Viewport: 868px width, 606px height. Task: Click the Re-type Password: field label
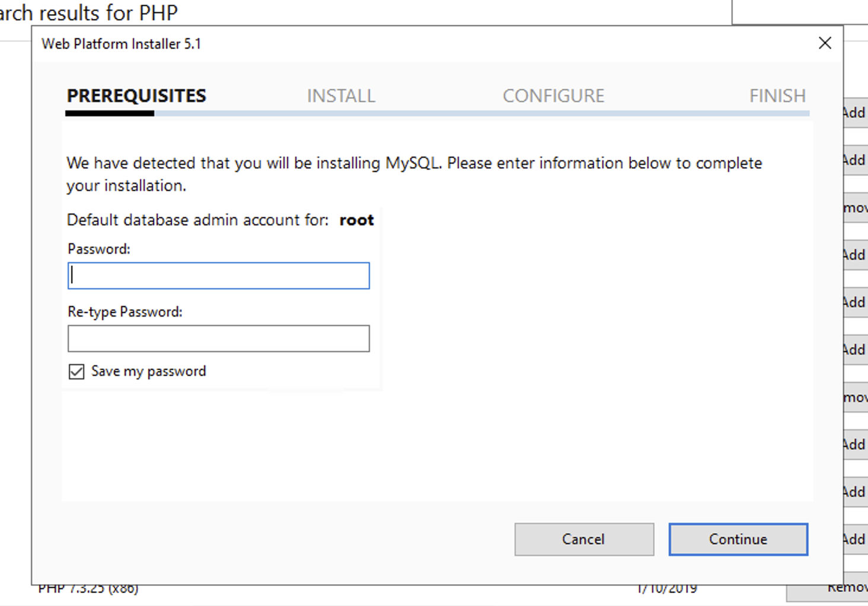coord(125,312)
